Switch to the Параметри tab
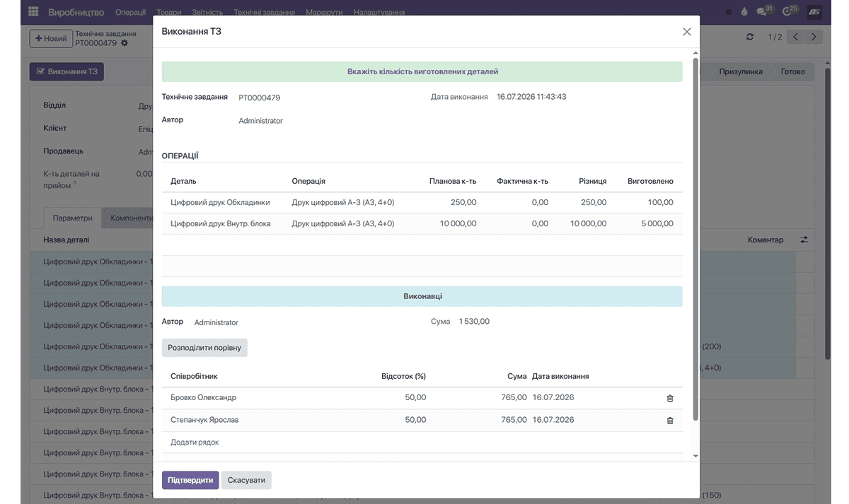This screenshot has height=504, width=849. click(73, 218)
